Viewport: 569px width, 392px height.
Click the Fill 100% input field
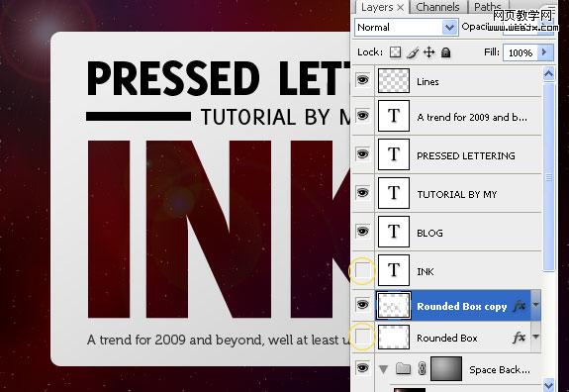(x=521, y=52)
